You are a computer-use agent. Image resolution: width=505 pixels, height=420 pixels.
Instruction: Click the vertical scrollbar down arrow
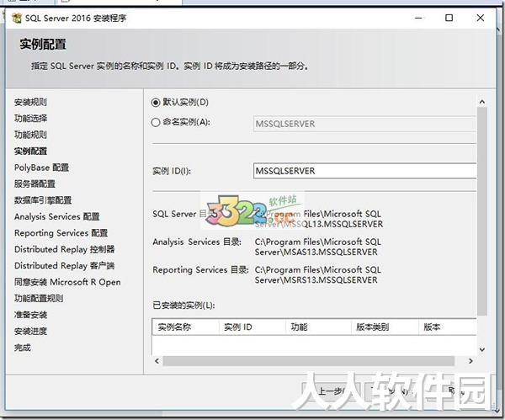click(482, 349)
